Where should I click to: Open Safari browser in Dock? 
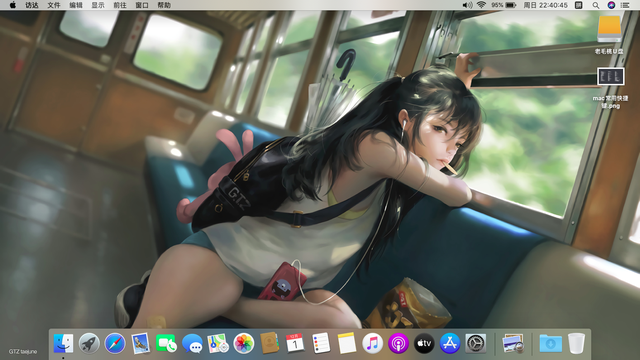tap(115, 343)
